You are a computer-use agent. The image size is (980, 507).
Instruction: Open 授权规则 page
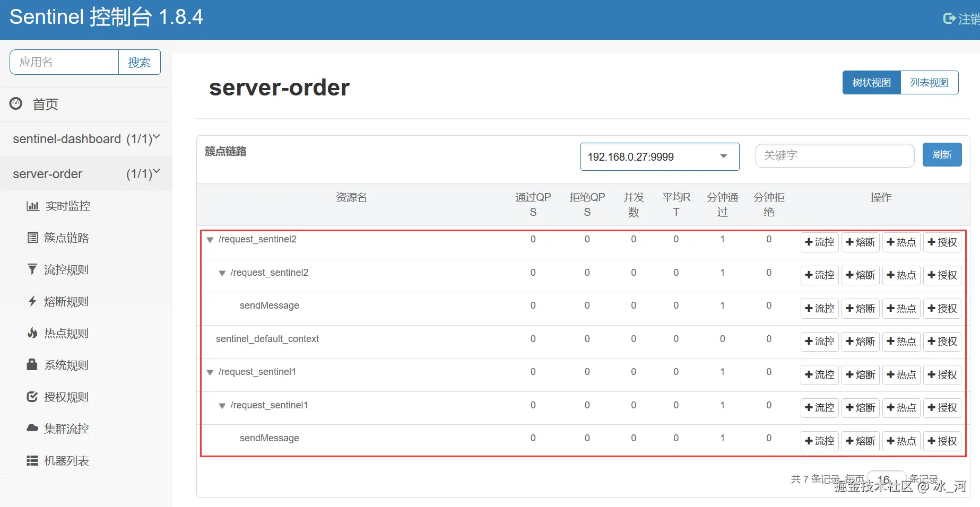click(x=66, y=397)
